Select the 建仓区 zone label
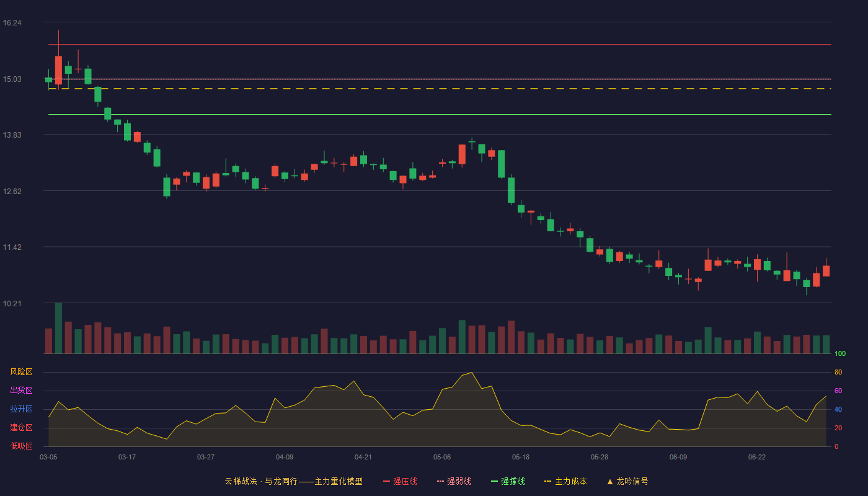Screen dimensions: 868x496 click(21, 428)
